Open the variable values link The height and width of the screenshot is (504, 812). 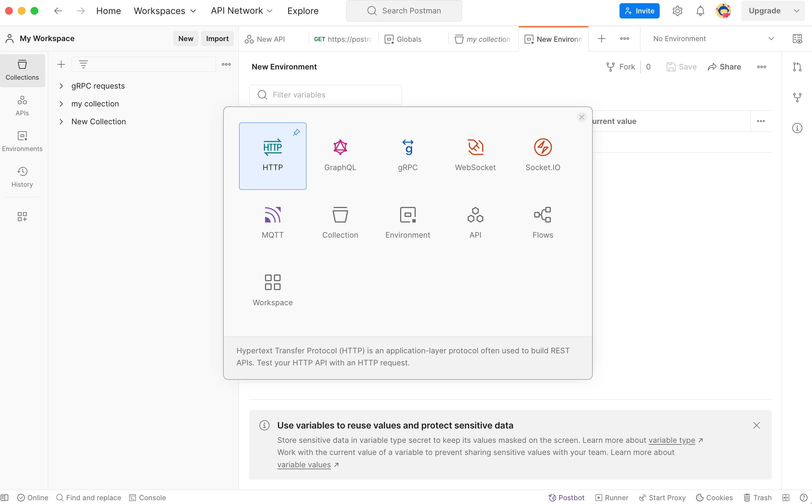pyautogui.click(x=304, y=464)
